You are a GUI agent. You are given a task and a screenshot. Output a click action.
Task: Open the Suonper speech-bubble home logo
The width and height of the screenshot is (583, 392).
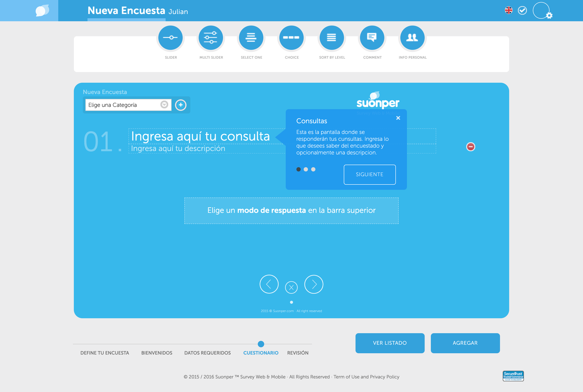click(x=42, y=11)
